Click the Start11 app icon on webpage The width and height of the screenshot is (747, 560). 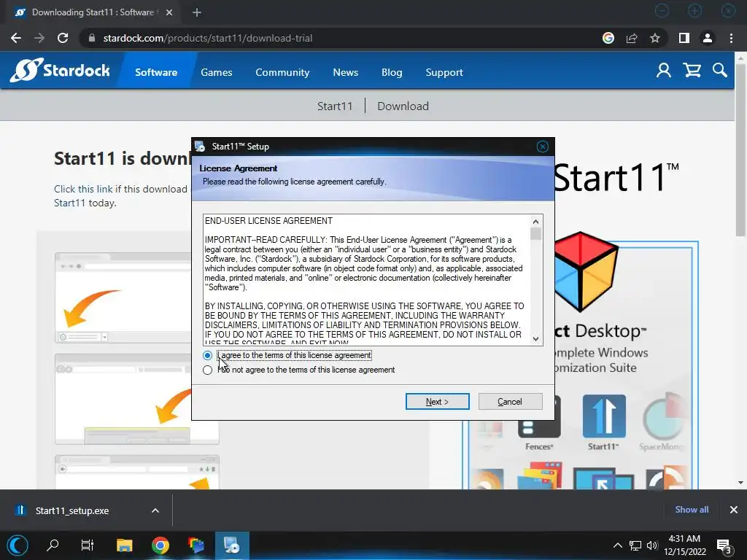click(603, 423)
